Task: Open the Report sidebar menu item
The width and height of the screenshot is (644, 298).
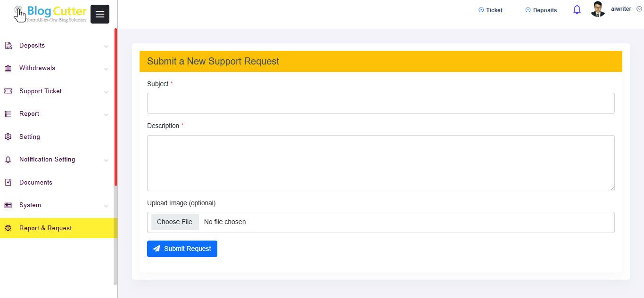Action: [x=29, y=114]
